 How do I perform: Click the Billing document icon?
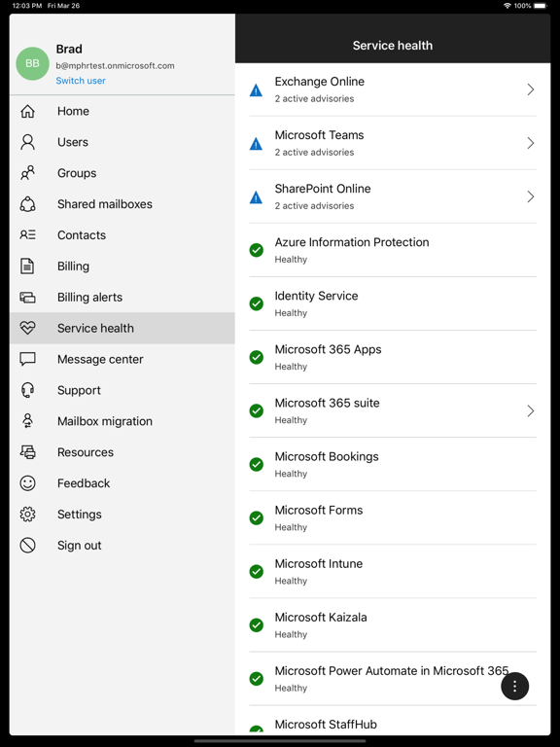point(27,266)
